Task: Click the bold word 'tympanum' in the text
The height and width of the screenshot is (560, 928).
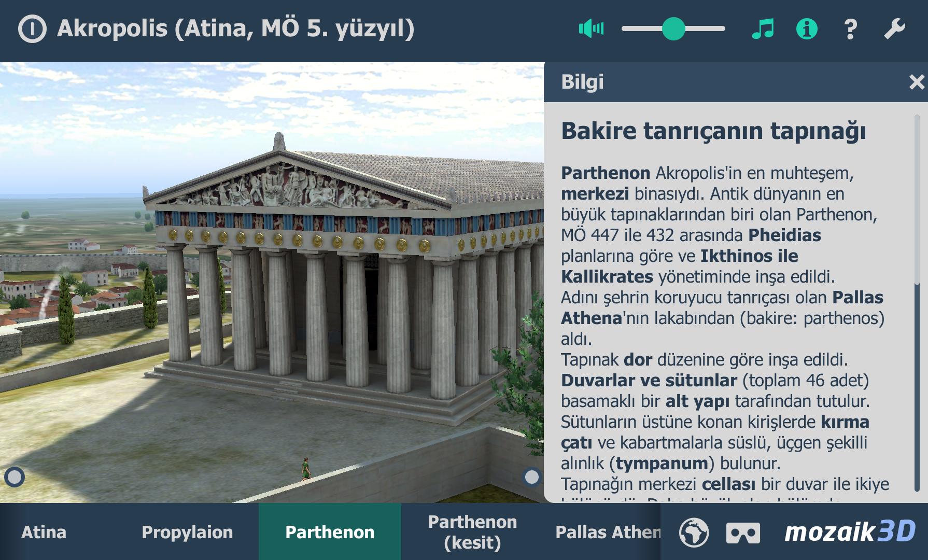Action: [x=662, y=463]
